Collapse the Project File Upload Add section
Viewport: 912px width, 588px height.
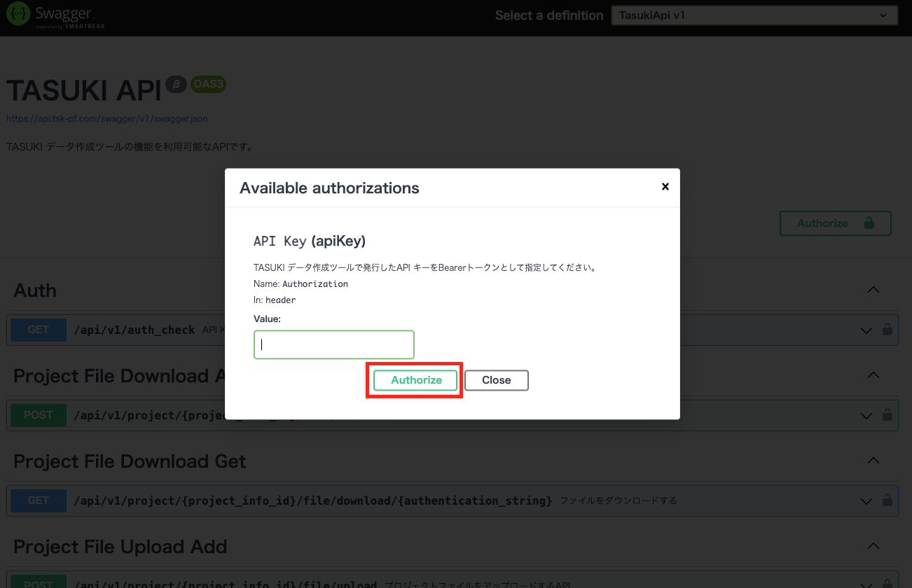873,546
